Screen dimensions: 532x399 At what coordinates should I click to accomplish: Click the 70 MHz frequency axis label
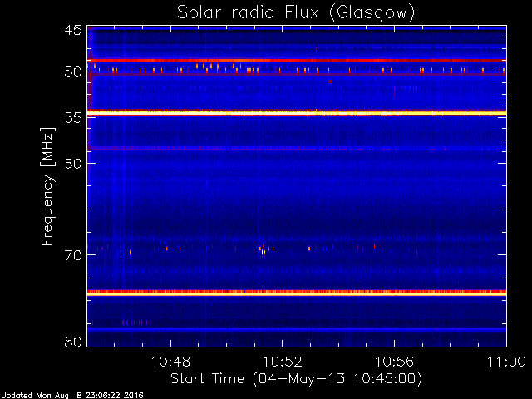[73, 255]
